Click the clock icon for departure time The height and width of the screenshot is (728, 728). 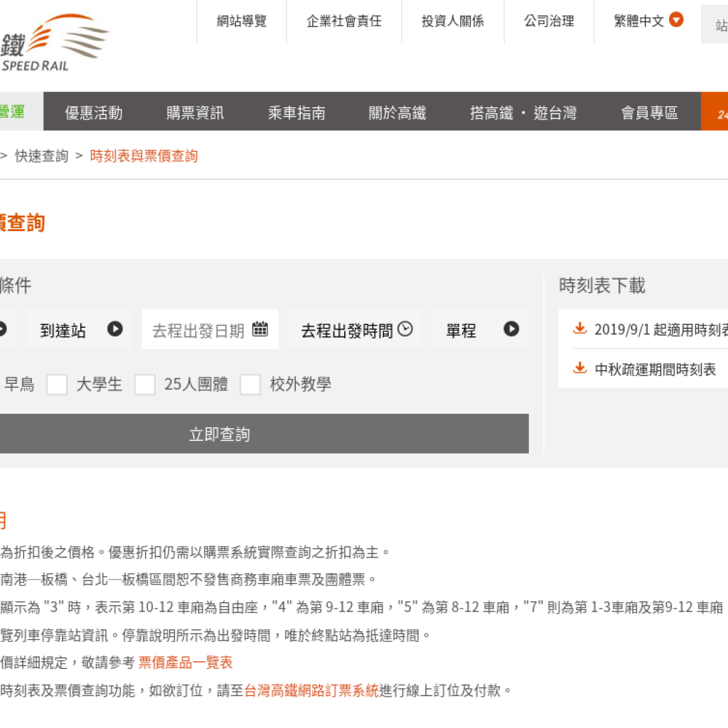(x=406, y=328)
